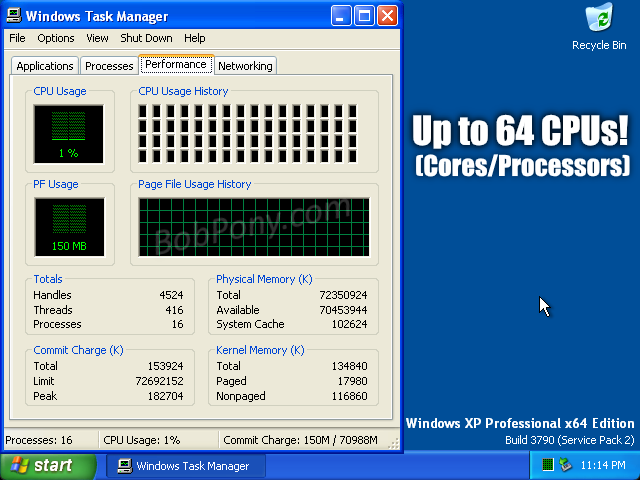Open the File menu
Viewport: 640px width, 480px height.
tap(17, 38)
